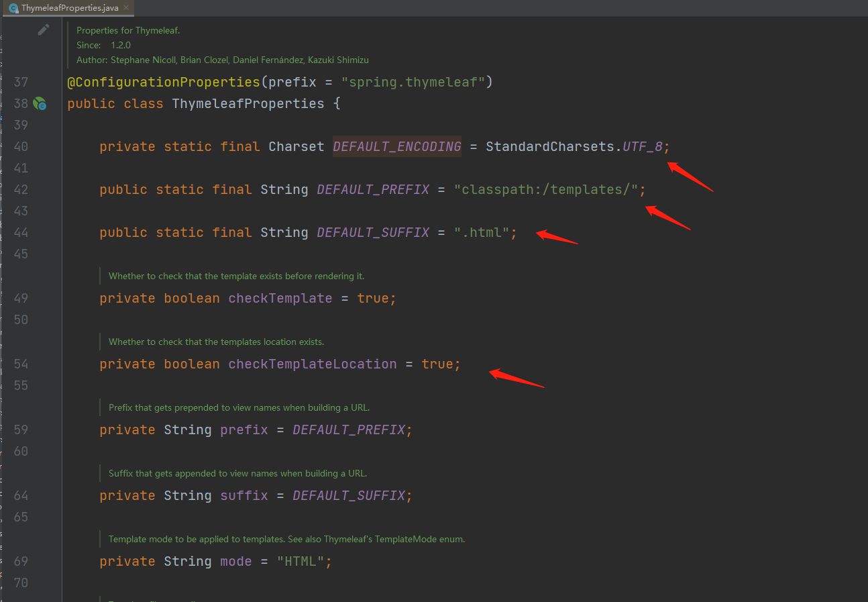
Task: Click DEFAULT_PREFIX assigned to the prefix field
Action: pyautogui.click(x=349, y=430)
